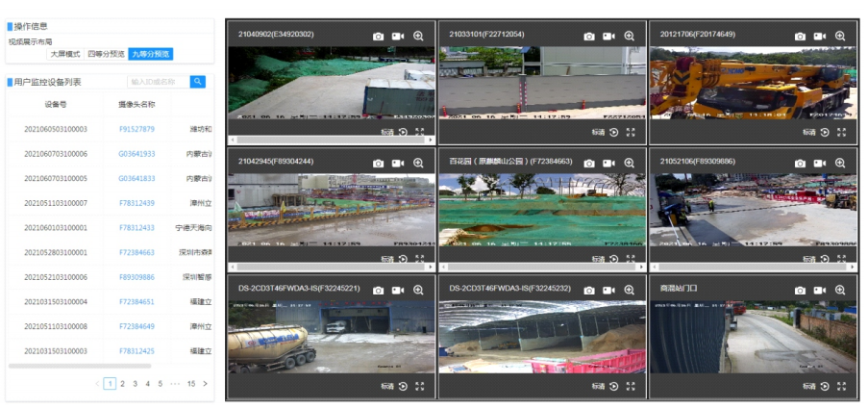
Task: Record video on camera 21052106(F89309886)
Action: (x=819, y=163)
